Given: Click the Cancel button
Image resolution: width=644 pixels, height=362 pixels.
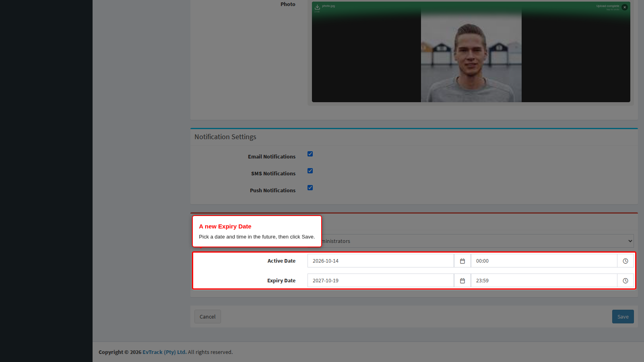Looking at the screenshot, I should (x=207, y=317).
